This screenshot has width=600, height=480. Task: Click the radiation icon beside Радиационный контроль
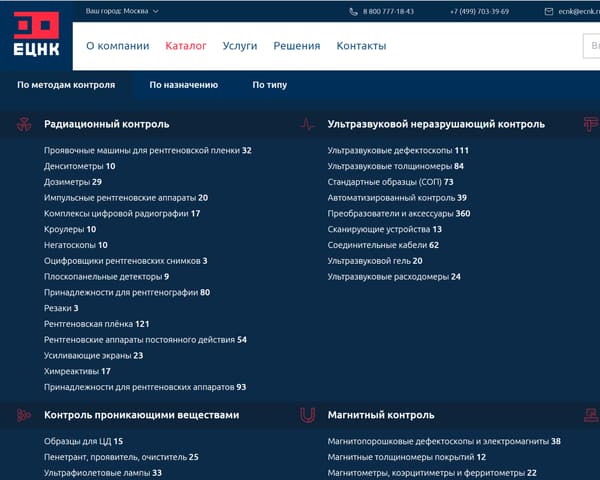[24, 124]
